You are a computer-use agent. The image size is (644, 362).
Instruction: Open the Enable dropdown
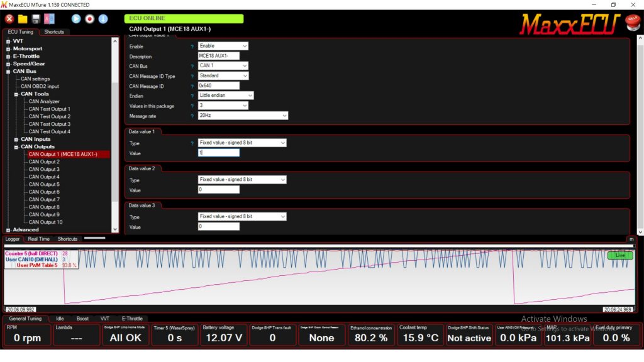click(223, 46)
